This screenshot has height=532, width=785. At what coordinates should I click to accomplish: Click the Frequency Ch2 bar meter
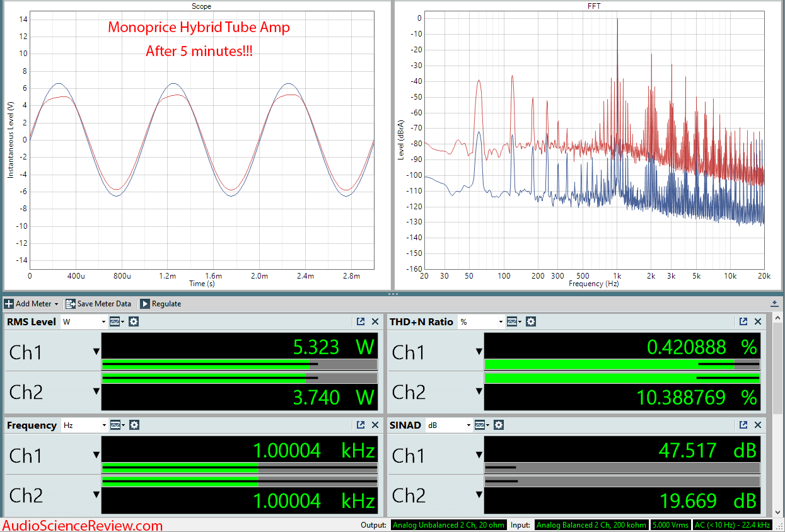(x=240, y=482)
